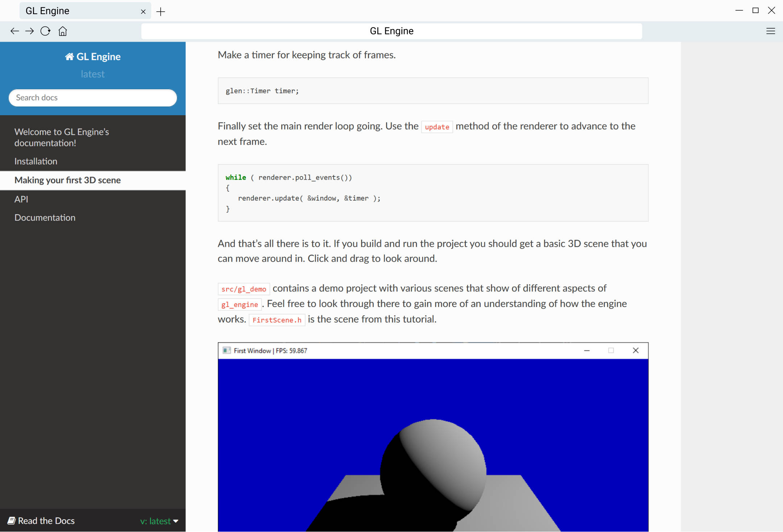Click the browser back navigation arrow
This screenshot has width=783, height=532.
pyautogui.click(x=14, y=30)
